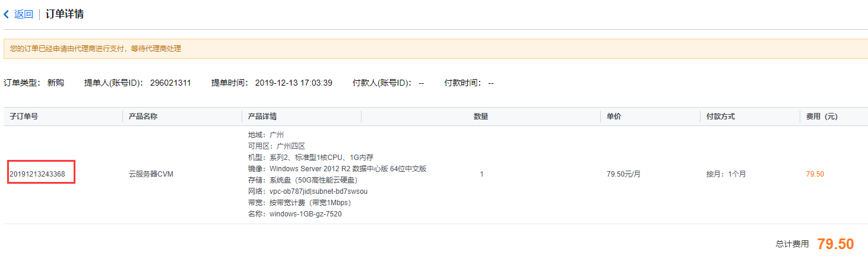Click the instance name windows-1GB-gz-7520
868x264 pixels.
tap(305, 214)
